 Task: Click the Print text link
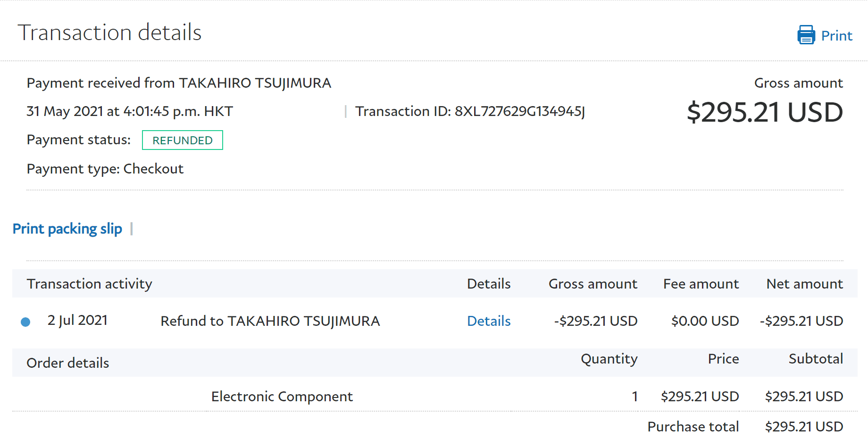(x=836, y=36)
